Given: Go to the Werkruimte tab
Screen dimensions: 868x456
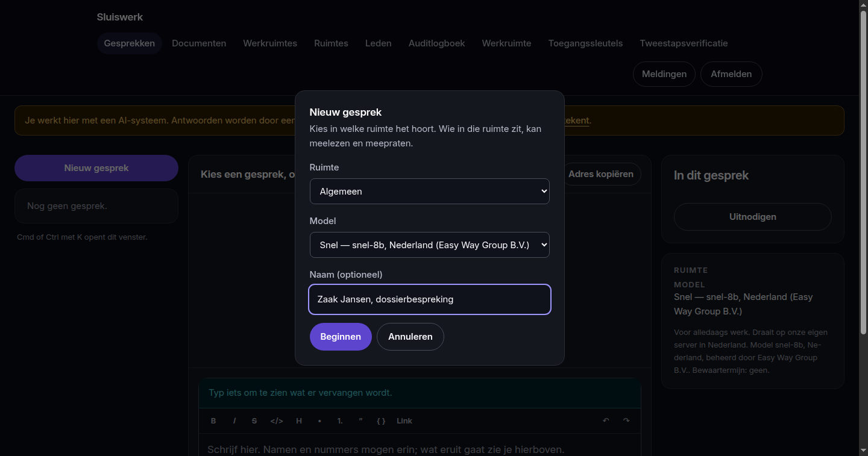Looking at the screenshot, I should pos(506,43).
